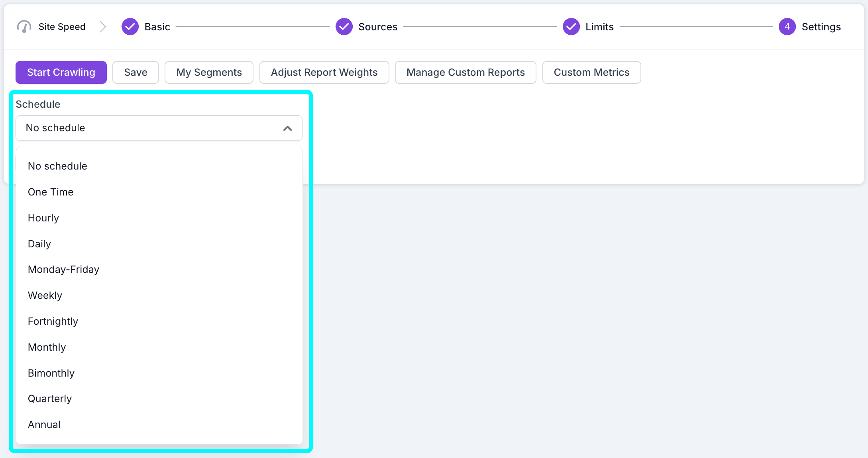Choose Monday-Friday crawl frequency
This screenshot has height=458, width=868.
pos(63,269)
